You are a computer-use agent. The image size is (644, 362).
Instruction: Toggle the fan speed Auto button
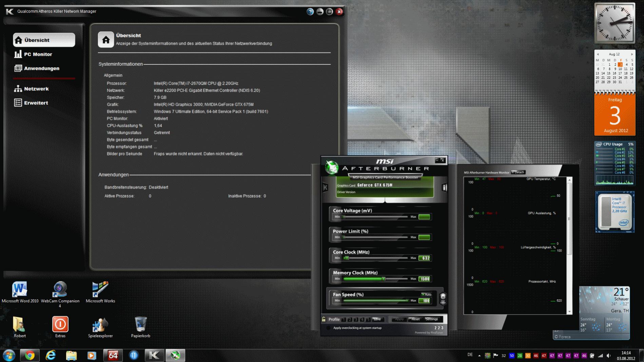click(426, 294)
